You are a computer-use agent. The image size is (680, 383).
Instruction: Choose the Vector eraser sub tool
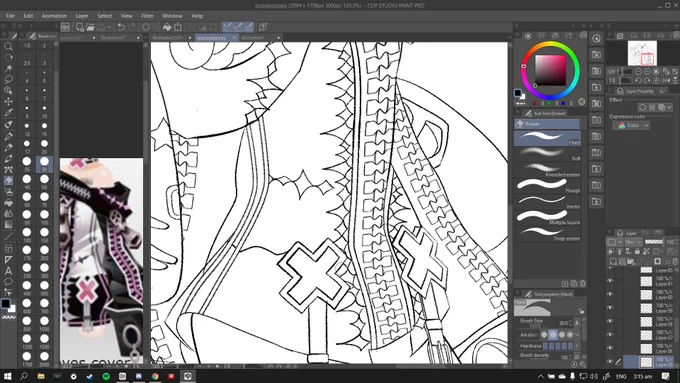(547, 201)
